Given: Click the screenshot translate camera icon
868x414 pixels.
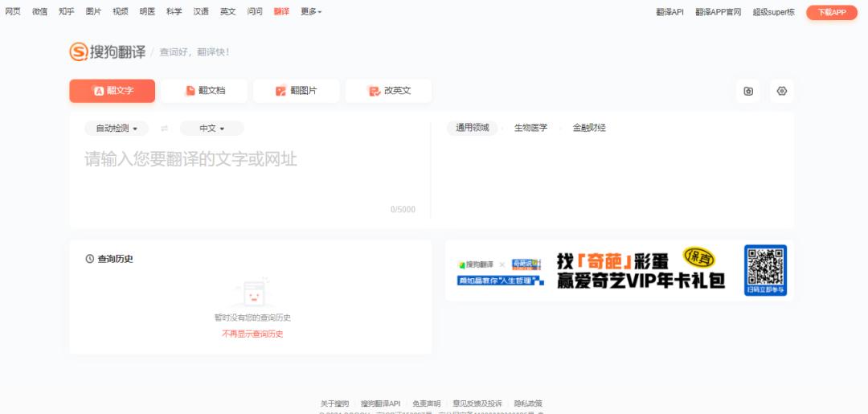Looking at the screenshot, I should (748, 92).
